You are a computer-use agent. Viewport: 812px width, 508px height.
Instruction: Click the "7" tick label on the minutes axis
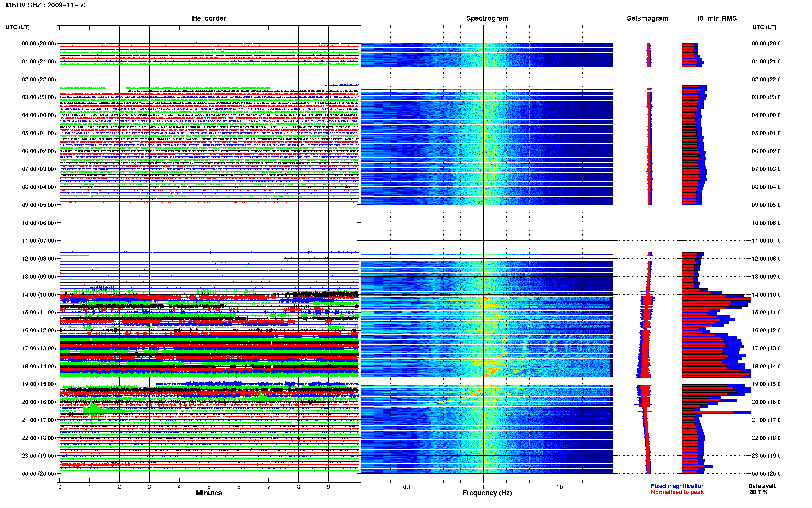(x=269, y=487)
